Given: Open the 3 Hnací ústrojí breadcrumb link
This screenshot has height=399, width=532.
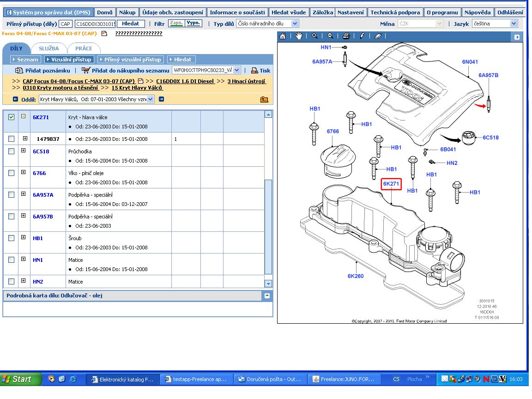Looking at the screenshot, I should [246, 81].
